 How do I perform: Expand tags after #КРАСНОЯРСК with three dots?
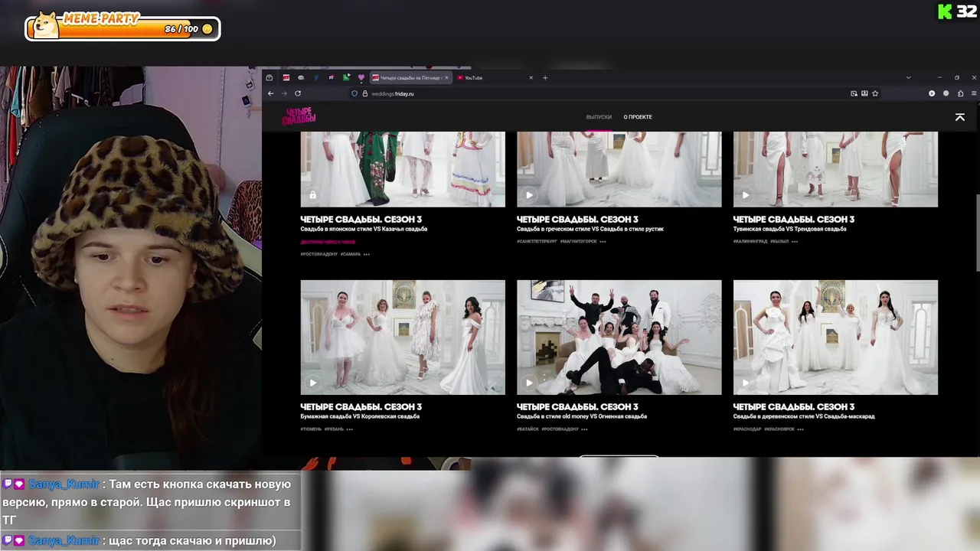(x=800, y=429)
